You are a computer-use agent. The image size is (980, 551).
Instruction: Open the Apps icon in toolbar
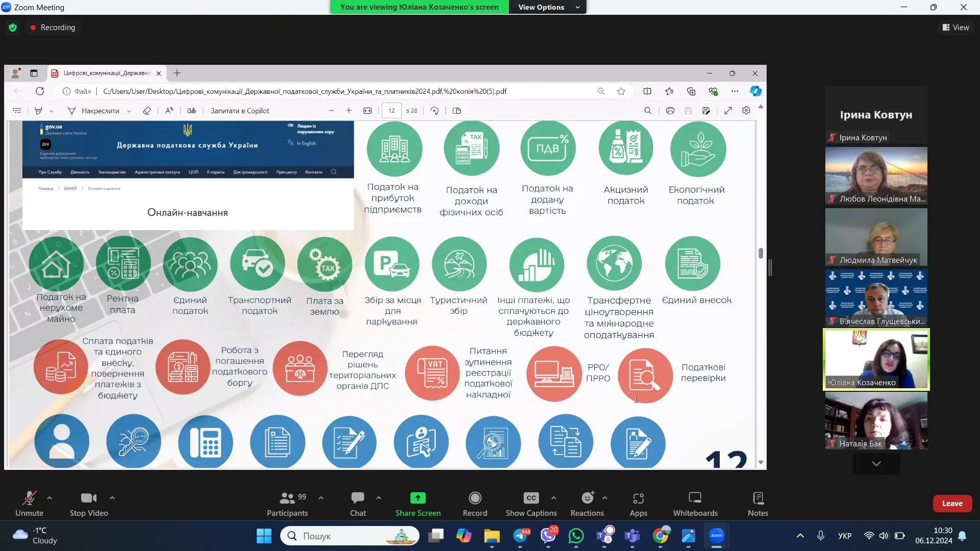638,498
